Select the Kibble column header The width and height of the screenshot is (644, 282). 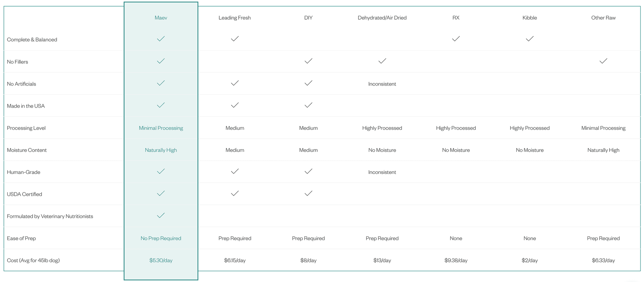[x=530, y=18]
